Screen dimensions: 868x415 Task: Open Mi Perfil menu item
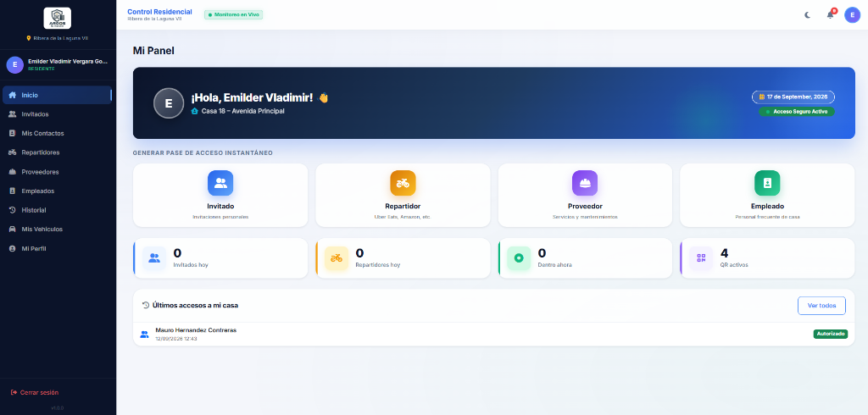[57, 249]
